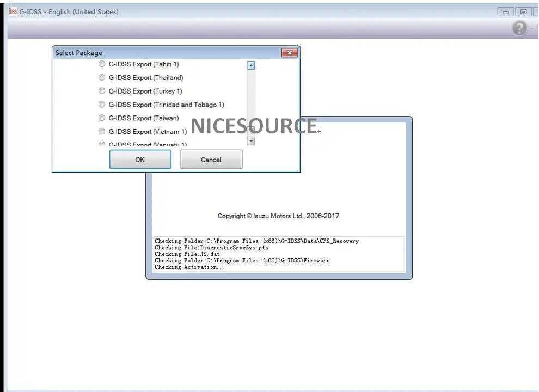The height and width of the screenshot is (392, 539).
Task: Click scroll up arrow in package list
Action: (x=251, y=65)
